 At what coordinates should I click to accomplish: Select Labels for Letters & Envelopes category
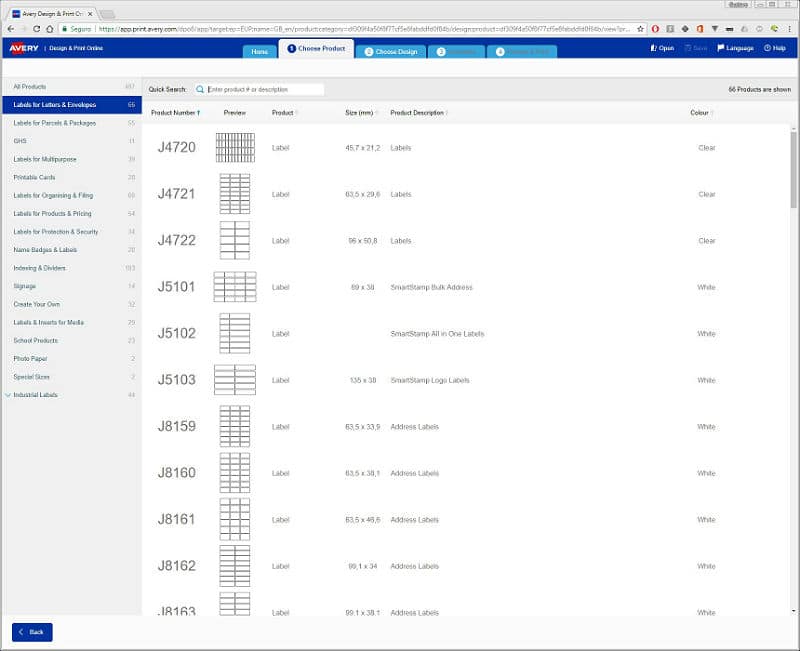(x=71, y=105)
